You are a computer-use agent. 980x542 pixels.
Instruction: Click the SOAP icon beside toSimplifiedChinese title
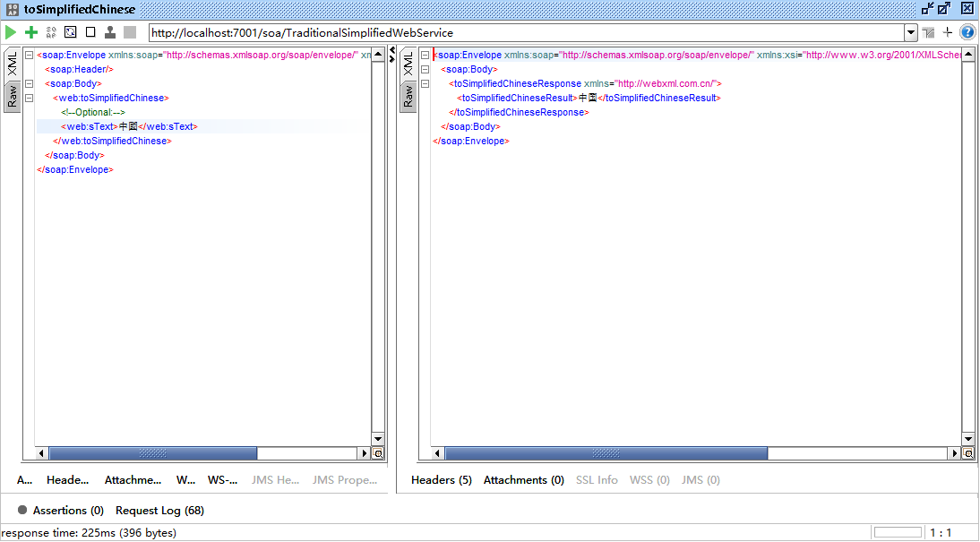(x=12, y=9)
